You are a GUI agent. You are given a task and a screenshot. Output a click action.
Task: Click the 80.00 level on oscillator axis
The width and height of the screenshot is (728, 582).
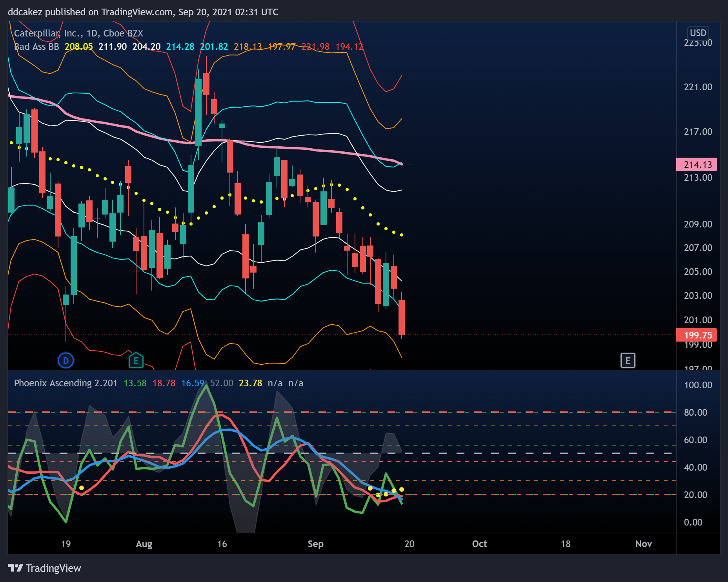click(695, 413)
